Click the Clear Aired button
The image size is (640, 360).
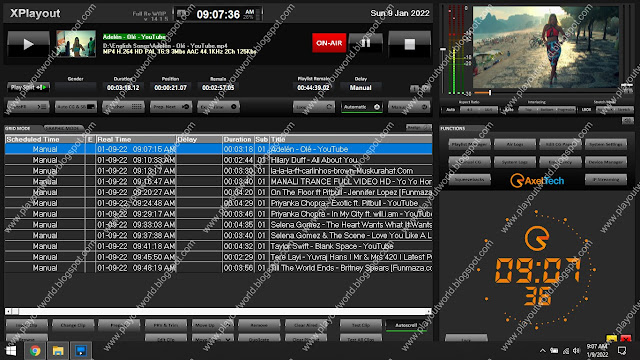pyautogui.click(x=306, y=325)
